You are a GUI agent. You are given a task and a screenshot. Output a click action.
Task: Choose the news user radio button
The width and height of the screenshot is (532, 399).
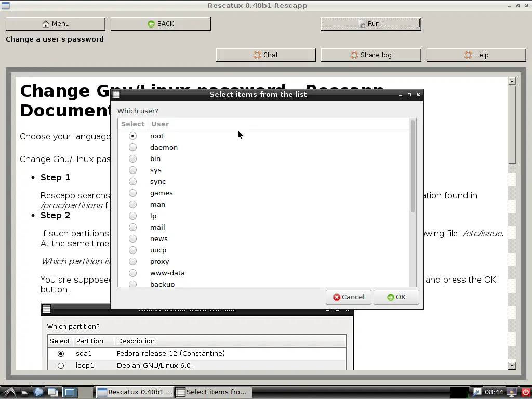pos(132,239)
